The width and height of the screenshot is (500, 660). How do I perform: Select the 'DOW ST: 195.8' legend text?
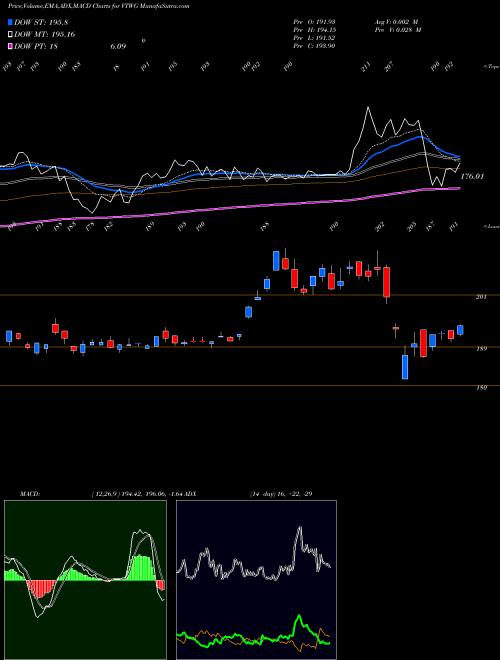[x=41, y=22]
